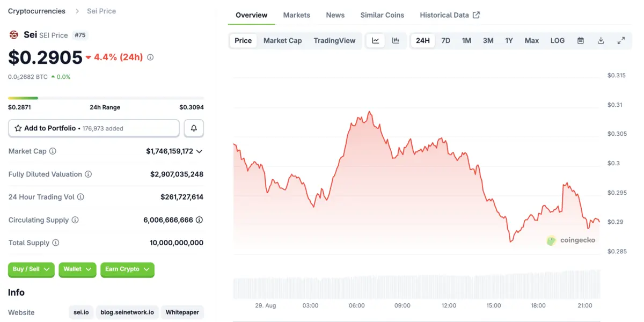
Task: Open the Earn Crypto dropdown
Action: pos(127,269)
